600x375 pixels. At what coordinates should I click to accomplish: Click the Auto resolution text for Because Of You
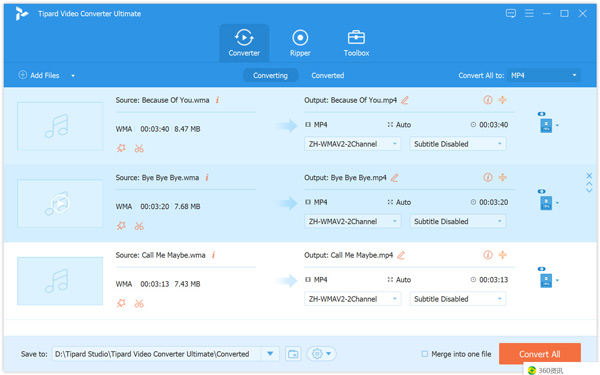pyautogui.click(x=403, y=125)
